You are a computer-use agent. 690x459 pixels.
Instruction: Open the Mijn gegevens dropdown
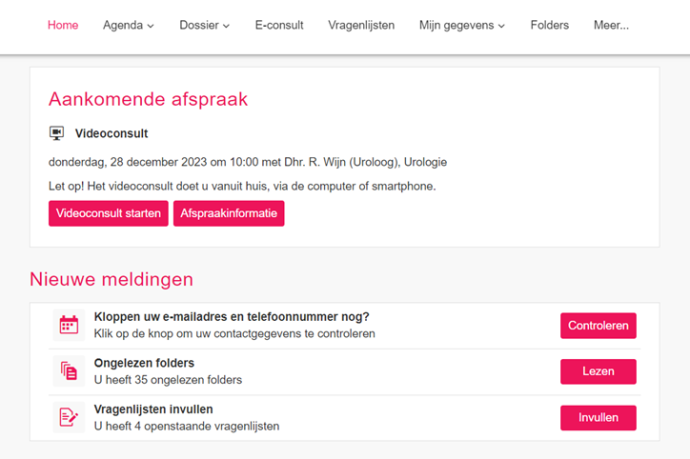(x=462, y=25)
